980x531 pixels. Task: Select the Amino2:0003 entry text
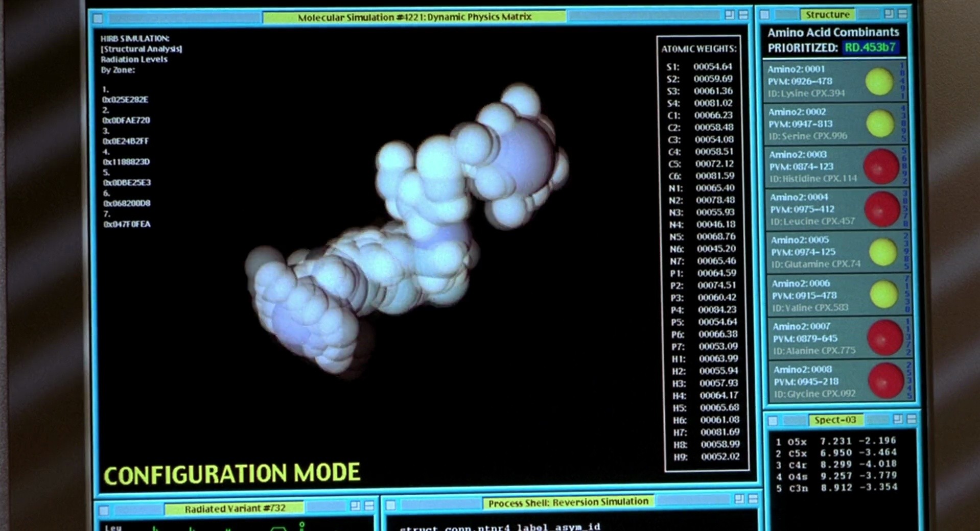point(798,154)
